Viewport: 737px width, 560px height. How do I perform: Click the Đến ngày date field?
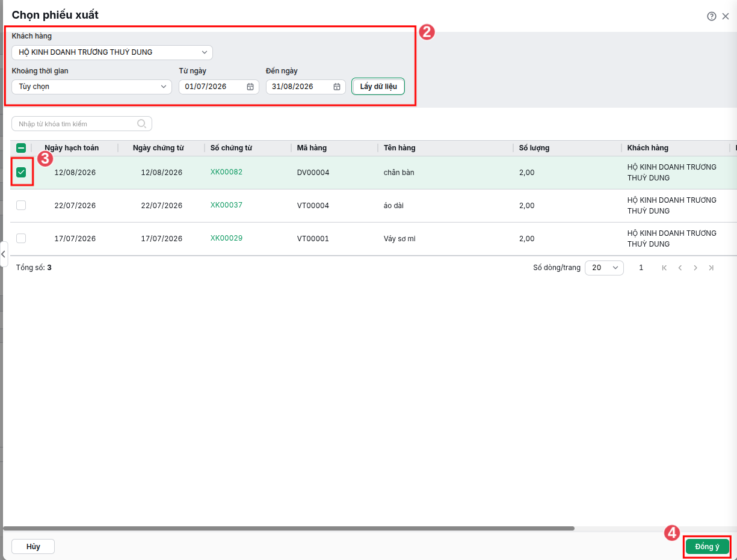coord(306,87)
